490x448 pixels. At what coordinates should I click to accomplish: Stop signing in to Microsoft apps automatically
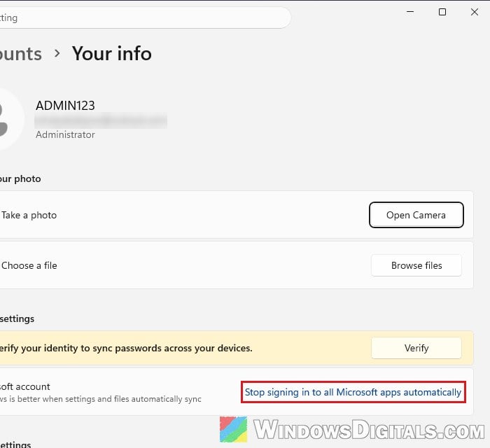point(353,392)
